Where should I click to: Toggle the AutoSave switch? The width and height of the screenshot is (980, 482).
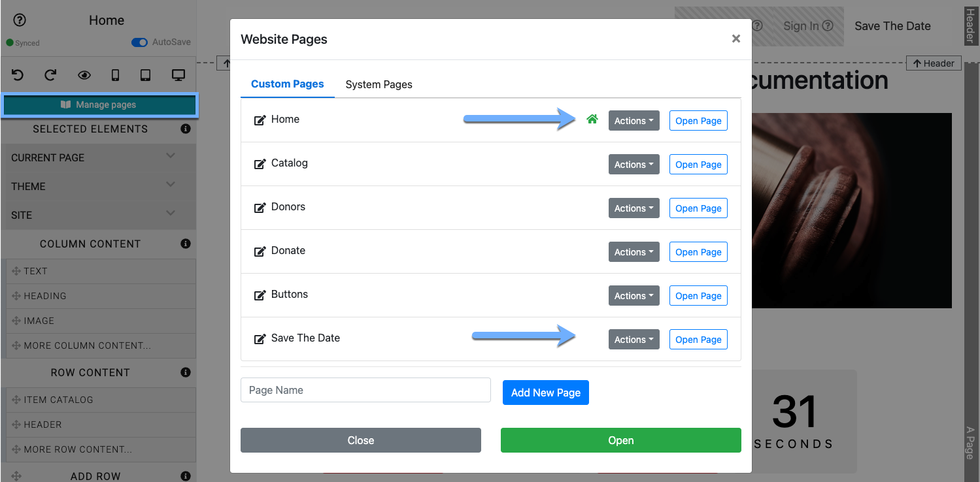(x=139, y=42)
